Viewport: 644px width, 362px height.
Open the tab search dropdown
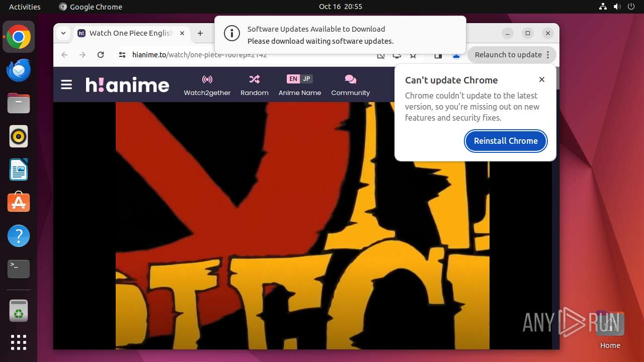[x=63, y=33]
